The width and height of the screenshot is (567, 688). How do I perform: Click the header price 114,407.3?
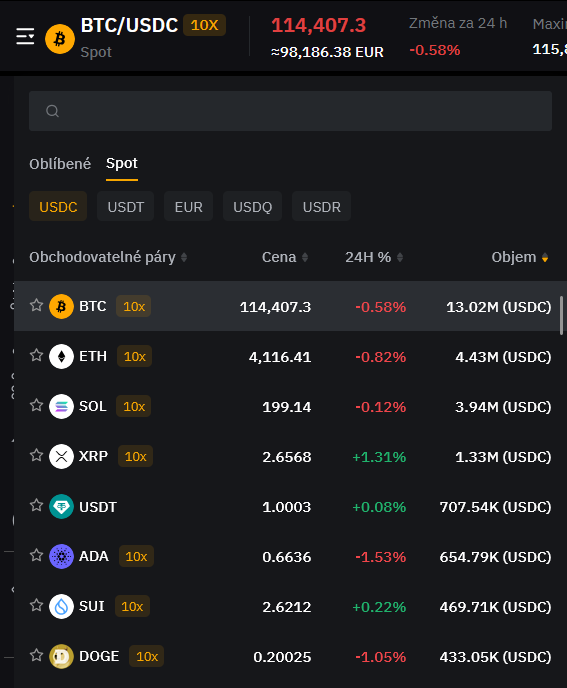click(319, 25)
